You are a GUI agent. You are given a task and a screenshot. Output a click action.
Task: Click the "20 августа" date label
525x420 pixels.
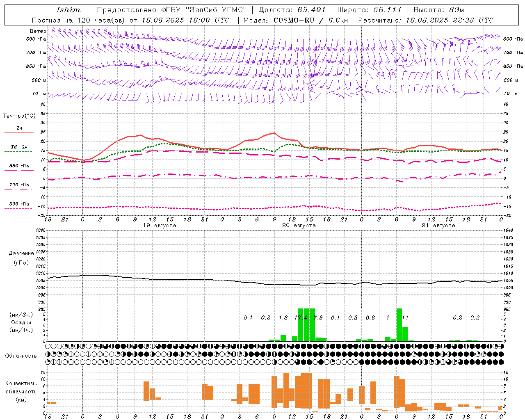click(x=299, y=226)
